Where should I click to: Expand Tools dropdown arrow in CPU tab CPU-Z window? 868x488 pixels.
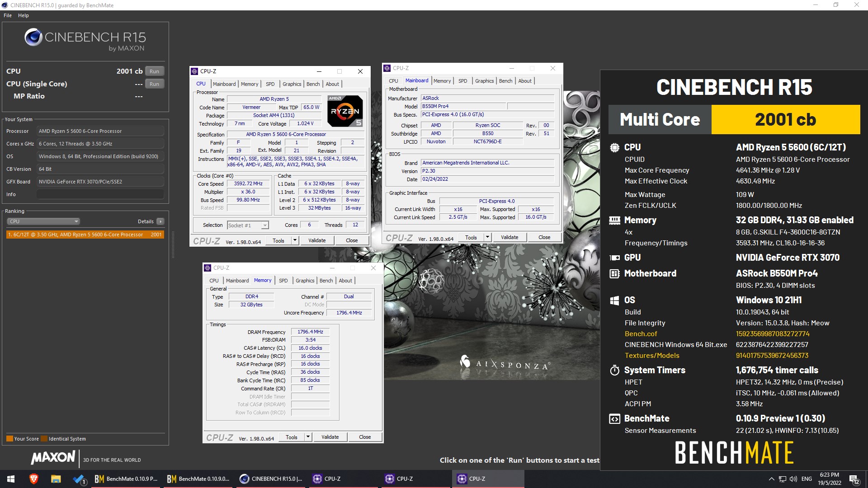295,240
